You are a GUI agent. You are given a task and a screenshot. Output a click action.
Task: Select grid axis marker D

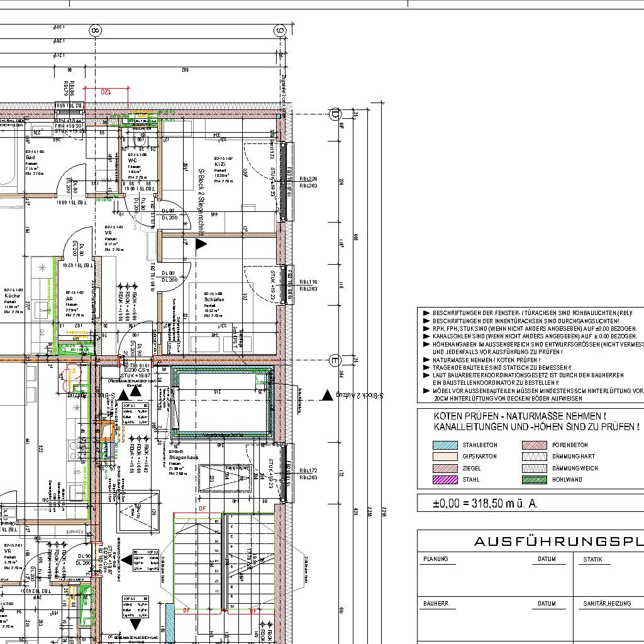[x=335, y=114]
